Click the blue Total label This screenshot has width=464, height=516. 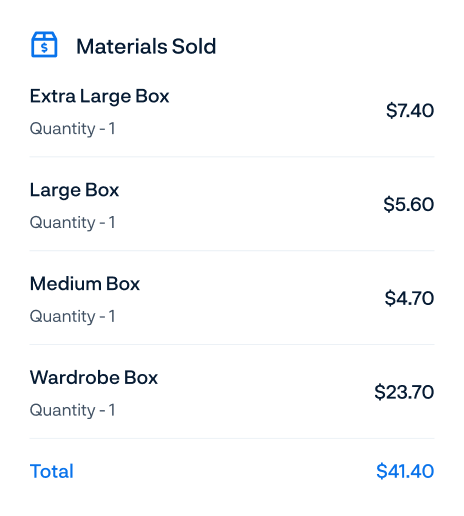(52, 471)
